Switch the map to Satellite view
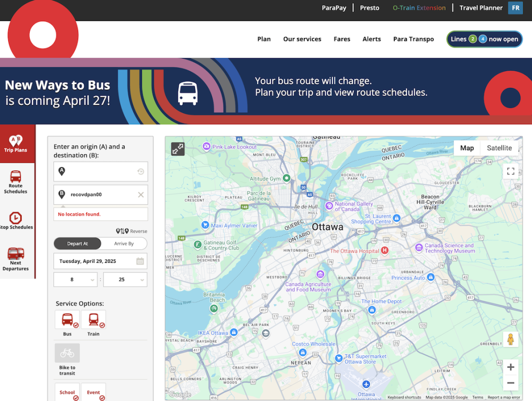532x401 pixels. tap(499, 148)
